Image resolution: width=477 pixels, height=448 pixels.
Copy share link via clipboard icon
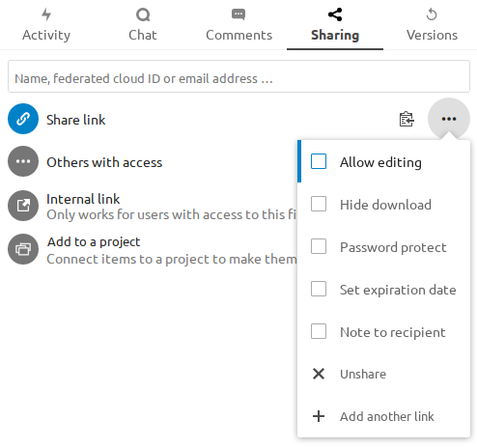click(x=407, y=119)
